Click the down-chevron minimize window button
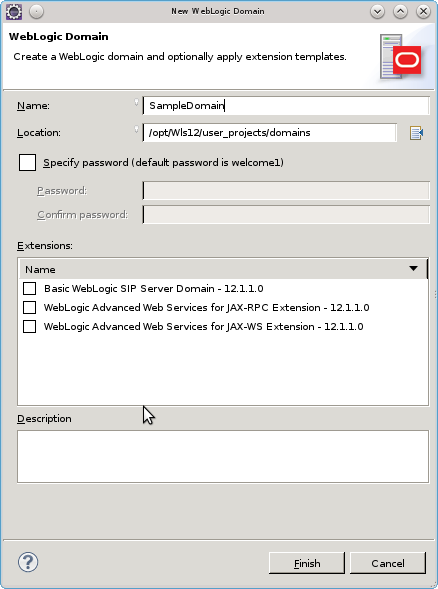This screenshot has width=438, height=589. click(x=377, y=12)
